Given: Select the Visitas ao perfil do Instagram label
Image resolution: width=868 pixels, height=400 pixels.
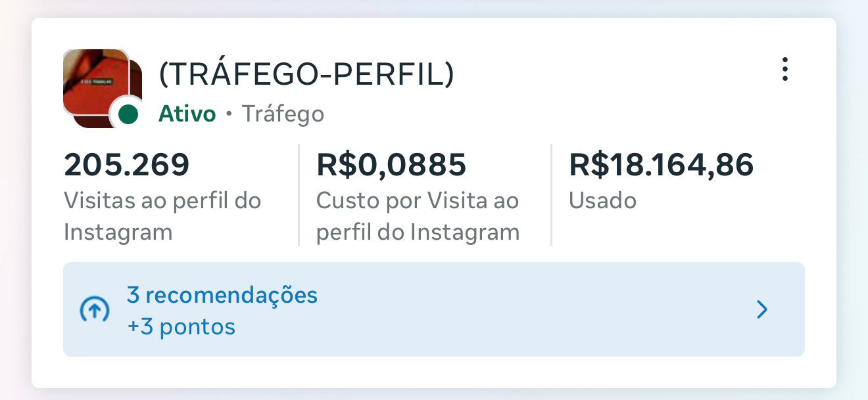Looking at the screenshot, I should pyautogui.click(x=162, y=216).
